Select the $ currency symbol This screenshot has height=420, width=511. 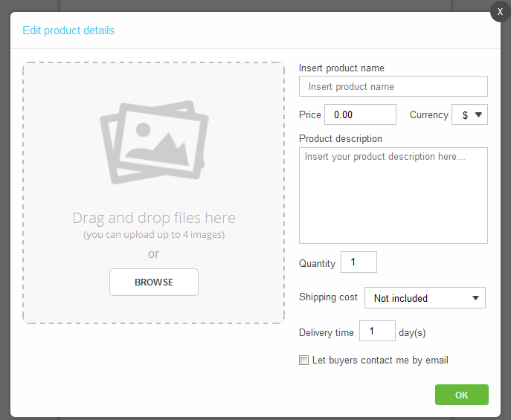(465, 115)
